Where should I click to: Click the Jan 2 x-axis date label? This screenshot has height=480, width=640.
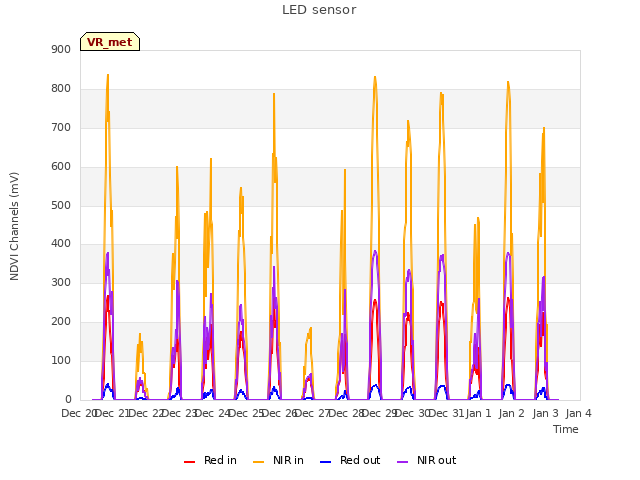point(512,413)
